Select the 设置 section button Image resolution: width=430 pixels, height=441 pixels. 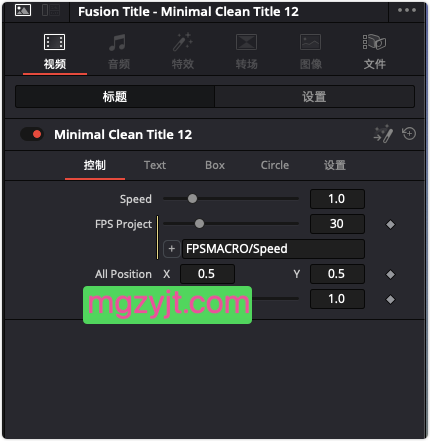[x=314, y=97]
